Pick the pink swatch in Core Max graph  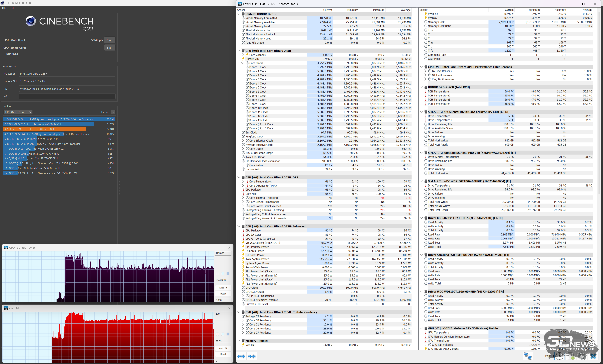tap(217, 334)
